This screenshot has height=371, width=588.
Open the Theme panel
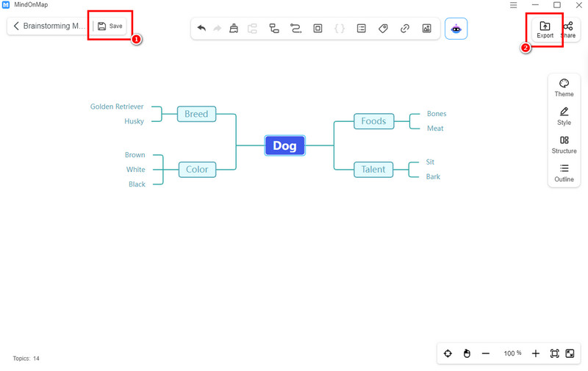pyautogui.click(x=564, y=88)
